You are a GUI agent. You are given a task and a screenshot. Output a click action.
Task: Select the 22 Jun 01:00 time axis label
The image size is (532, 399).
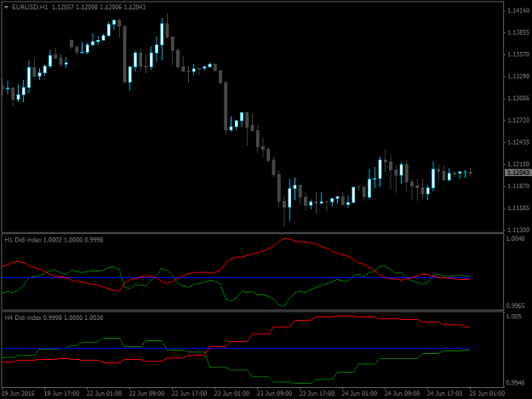coord(104,394)
